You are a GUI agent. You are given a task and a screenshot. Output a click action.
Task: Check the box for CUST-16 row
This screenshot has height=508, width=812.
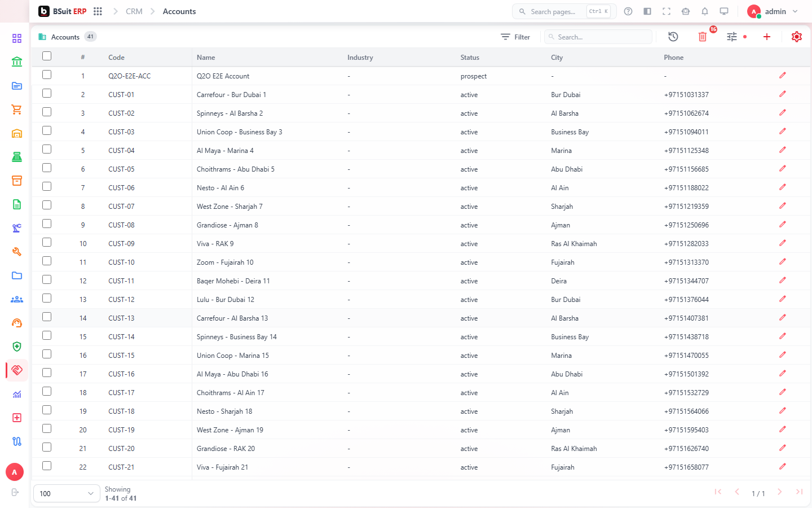pyautogui.click(x=47, y=373)
